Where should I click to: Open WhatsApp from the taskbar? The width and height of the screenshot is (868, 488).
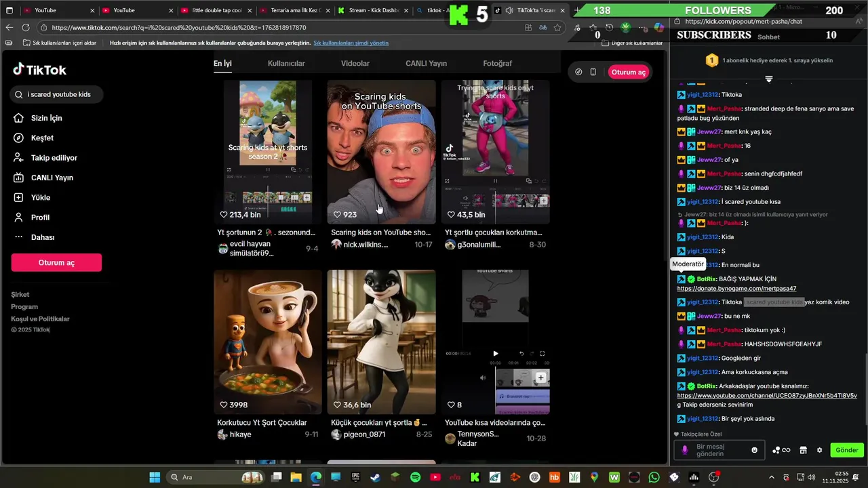654,477
